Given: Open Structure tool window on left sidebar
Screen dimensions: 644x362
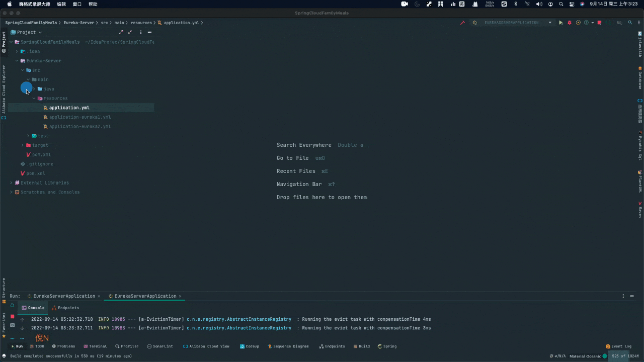Looking at the screenshot, I should click(4, 291).
